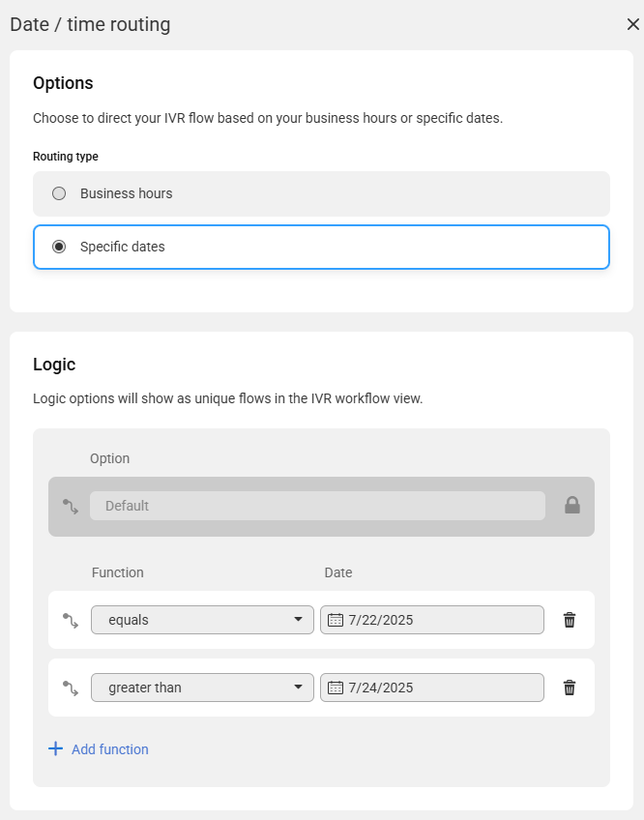Select the Business hours radio button
The height and width of the screenshot is (820, 644).
coord(59,193)
